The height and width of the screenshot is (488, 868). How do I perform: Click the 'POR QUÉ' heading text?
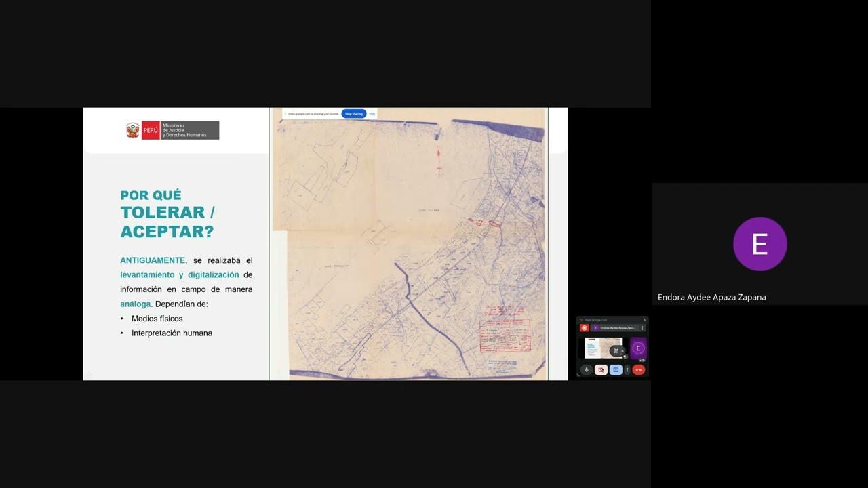pyautogui.click(x=151, y=195)
